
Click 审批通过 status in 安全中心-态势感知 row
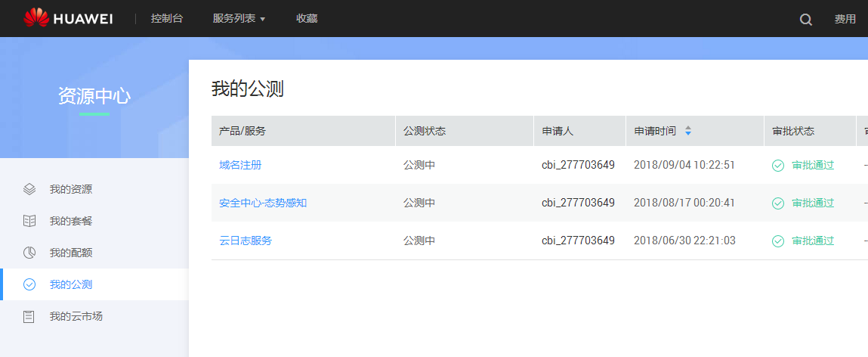[x=813, y=203]
